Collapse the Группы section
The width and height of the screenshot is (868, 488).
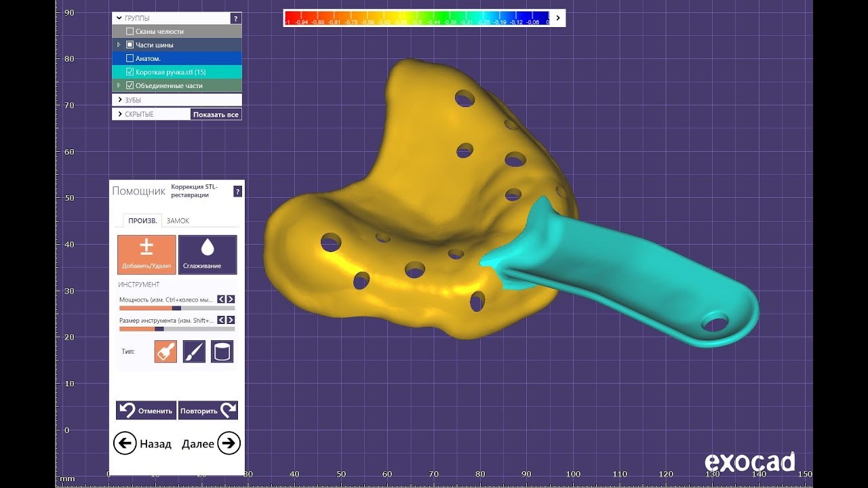(x=119, y=18)
